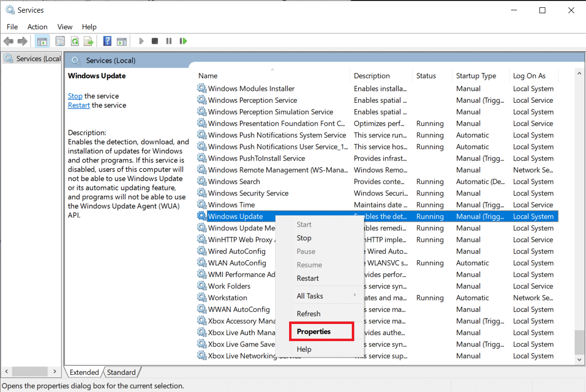Navigate back using the back arrow icon
586x392 pixels.
point(8,41)
